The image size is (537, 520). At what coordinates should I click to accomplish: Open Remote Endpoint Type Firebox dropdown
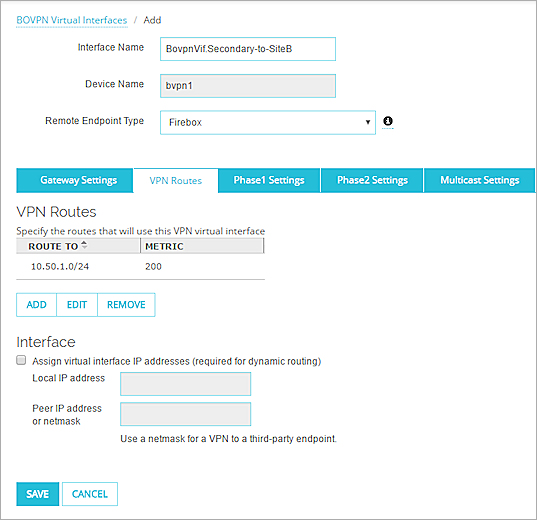268,122
